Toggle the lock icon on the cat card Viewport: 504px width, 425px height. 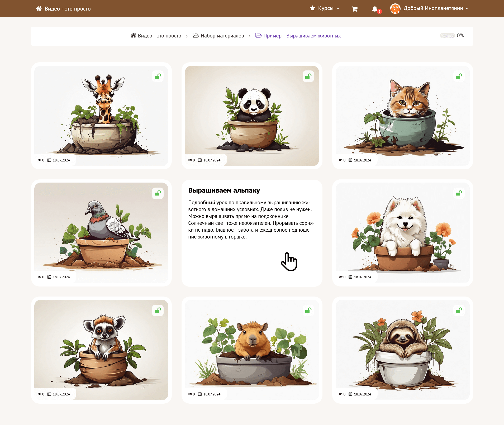click(459, 77)
